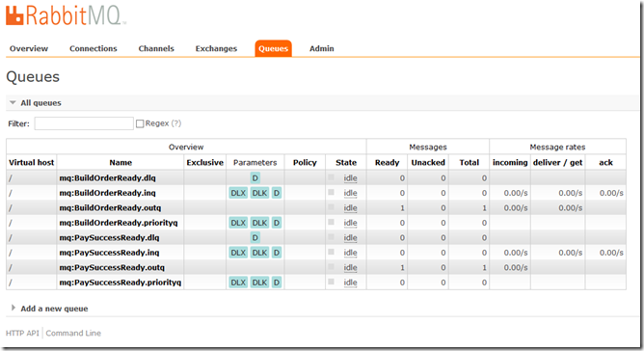Click idle state of mq:BuildOrderReady.priorityq
The height and width of the screenshot is (351, 644).
tap(350, 223)
